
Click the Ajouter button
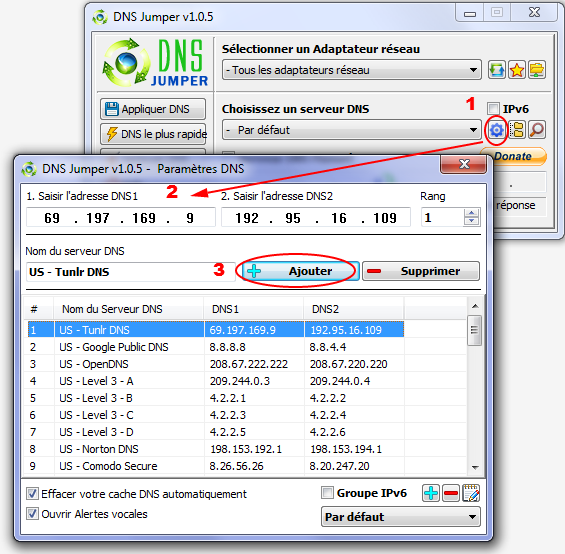[301, 271]
